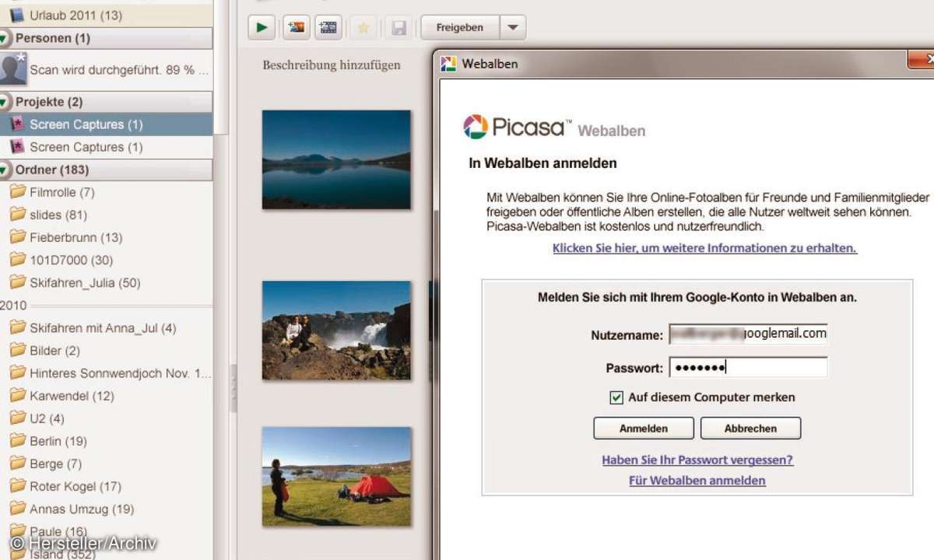Click the Picasa logo in the Webalben dialog

pyautogui.click(x=518, y=127)
